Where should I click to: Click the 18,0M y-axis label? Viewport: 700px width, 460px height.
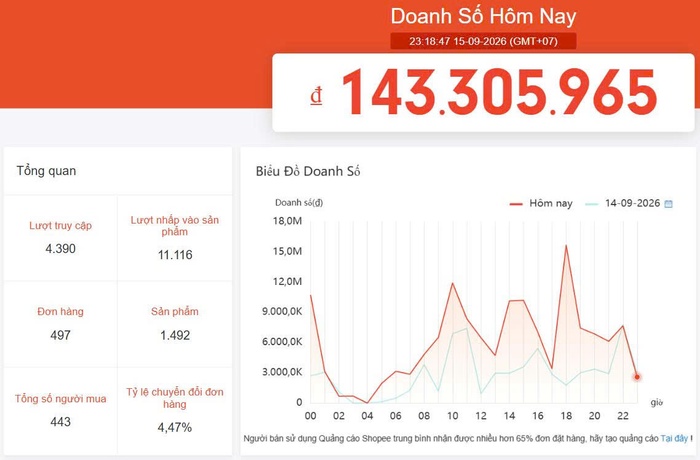[288, 221]
